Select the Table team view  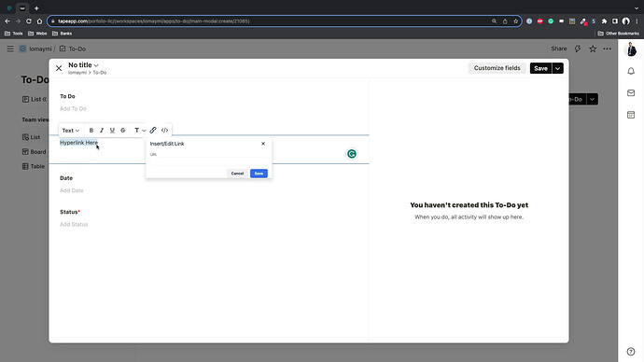[x=34, y=166]
